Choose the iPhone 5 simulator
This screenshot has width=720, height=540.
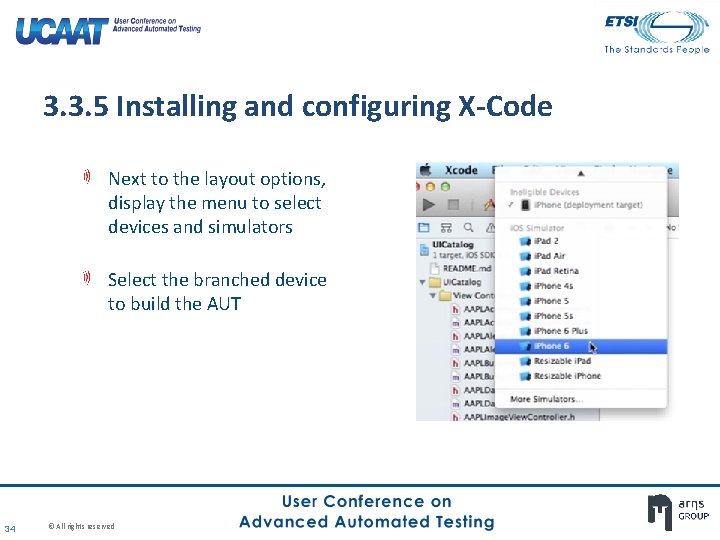pyautogui.click(x=581, y=301)
